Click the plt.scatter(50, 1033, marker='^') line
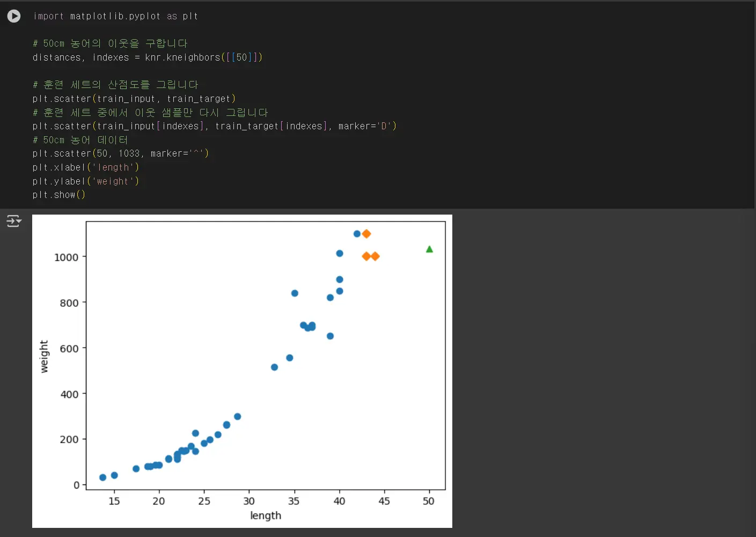The image size is (756, 537). tap(121, 153)
